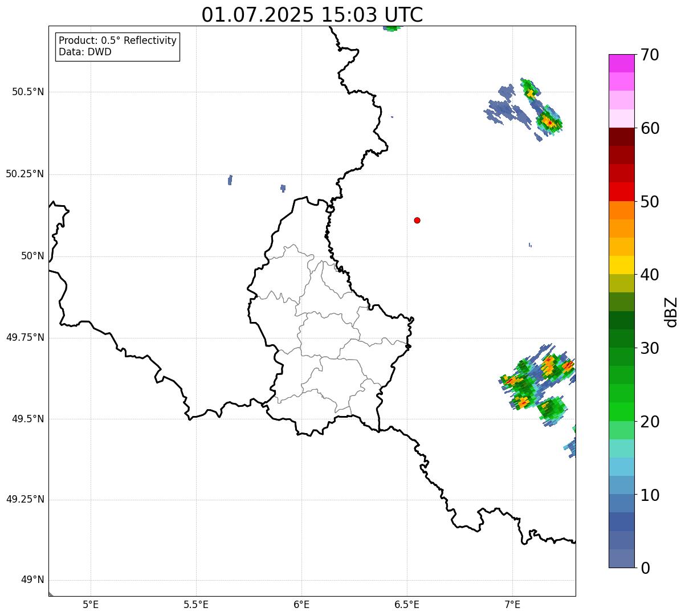The height and width of the screenshot is (616, 685).
Task: Click the grey-blue bottom colorbar swatch
Action: click(621, 558)
